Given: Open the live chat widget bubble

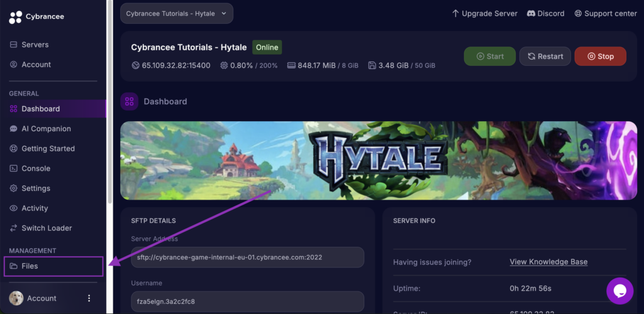Looking at the screenshot, I should click(x=619, y=291).
